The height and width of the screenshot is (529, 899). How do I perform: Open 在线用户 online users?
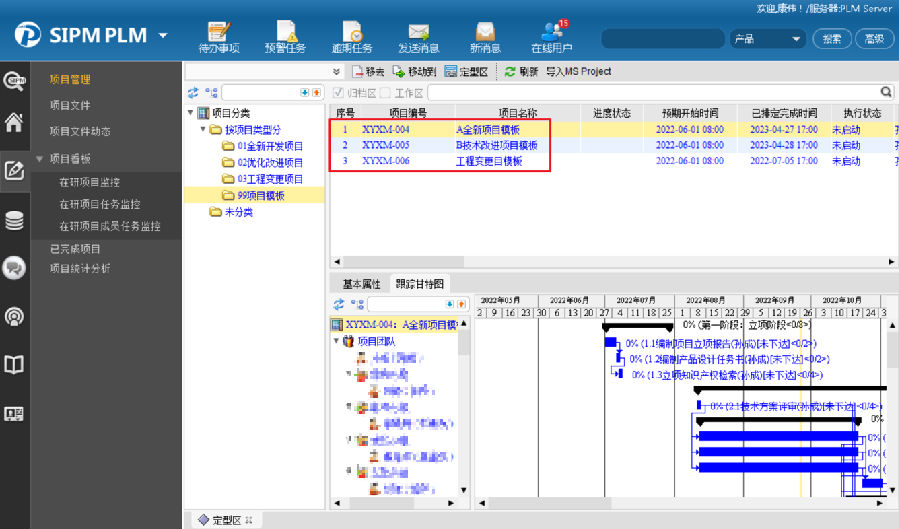tap(552, 37)
